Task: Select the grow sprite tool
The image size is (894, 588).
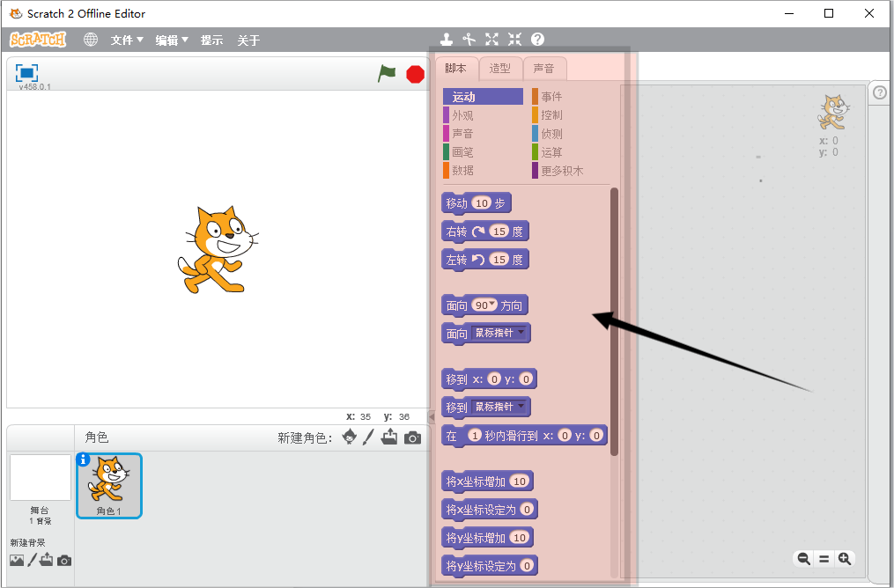Action: [x=492, y=40]
